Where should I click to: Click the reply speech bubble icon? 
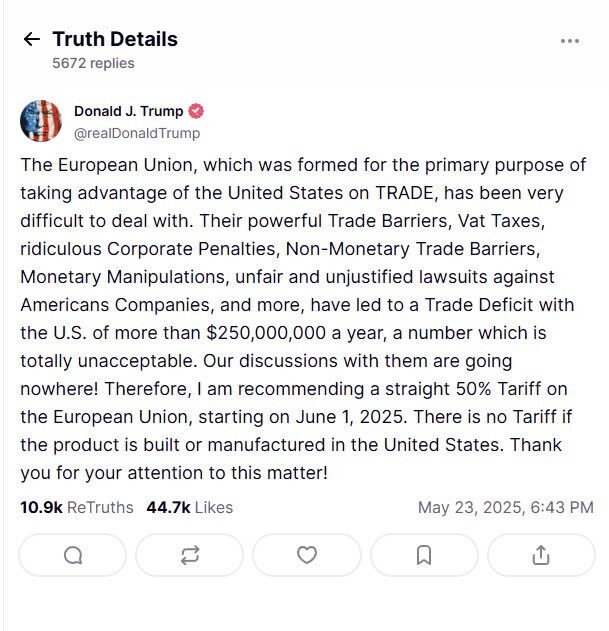[x=73, y=555]
